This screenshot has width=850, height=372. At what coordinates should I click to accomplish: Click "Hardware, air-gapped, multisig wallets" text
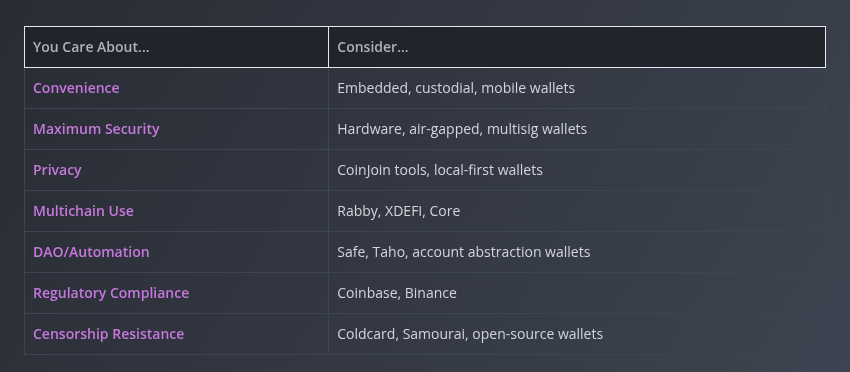(462, 129)
